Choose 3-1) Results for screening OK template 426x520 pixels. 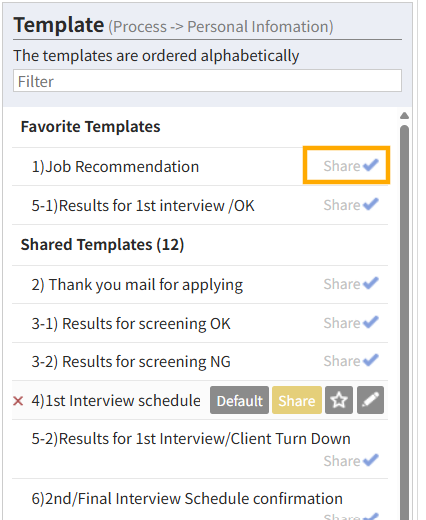pyautogui.click(x=131, y=323)
